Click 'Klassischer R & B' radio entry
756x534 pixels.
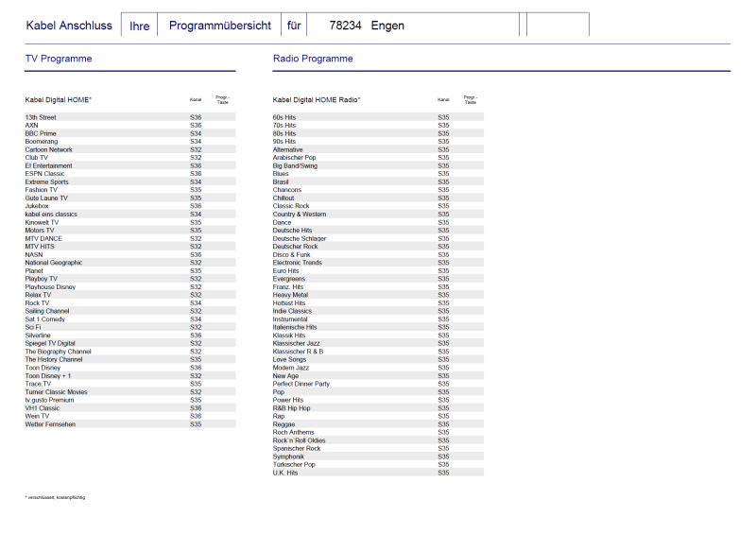tap(378, 352)
